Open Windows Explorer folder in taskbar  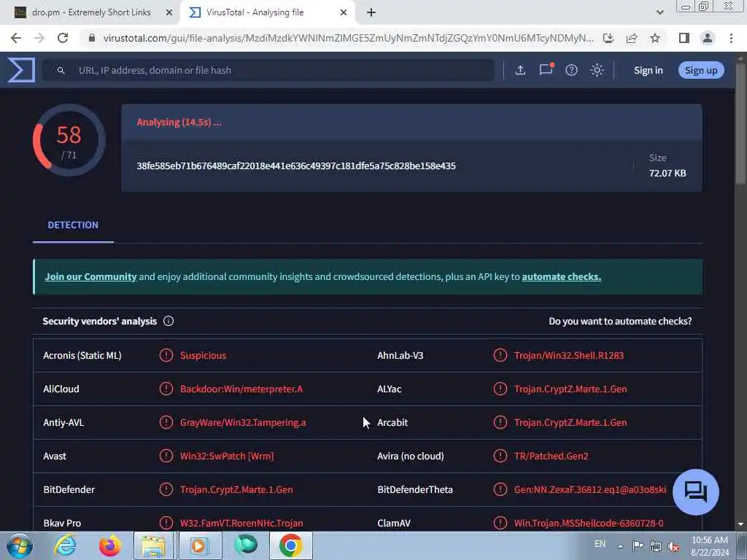click(153, 545)
